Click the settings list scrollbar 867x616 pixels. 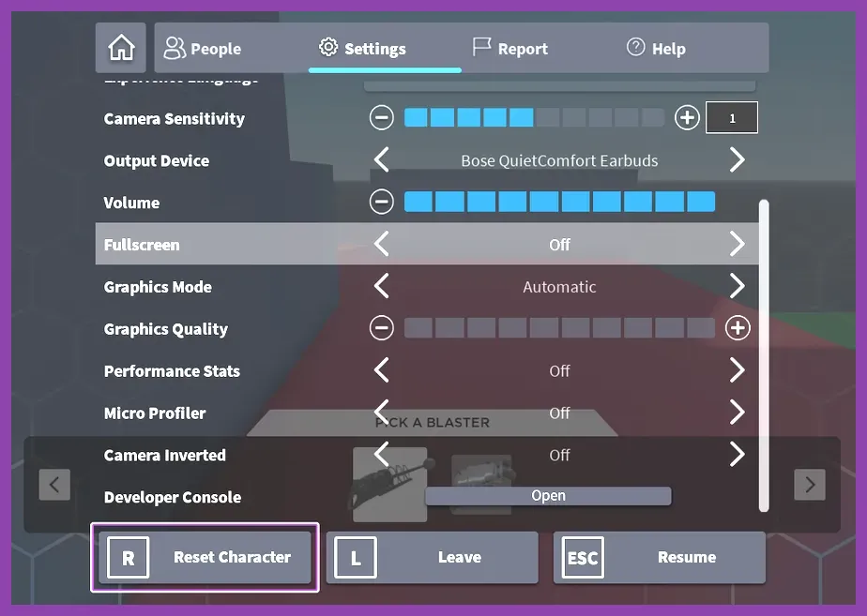(764, 356)
